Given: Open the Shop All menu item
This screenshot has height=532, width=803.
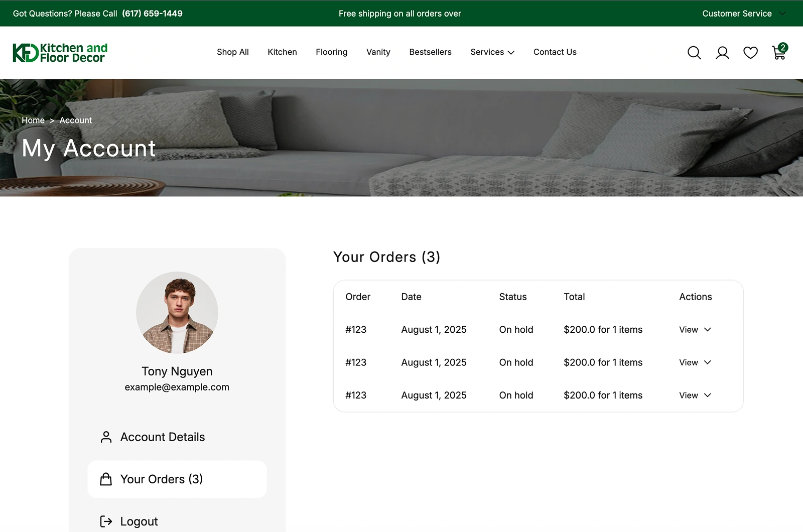Looking at the screenshot, I should (233, 52).
